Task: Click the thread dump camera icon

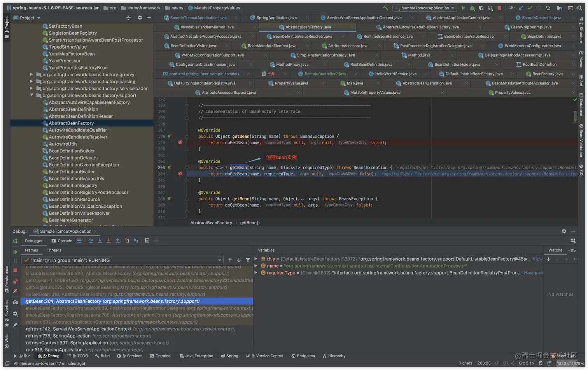Action: click(15, 302)
